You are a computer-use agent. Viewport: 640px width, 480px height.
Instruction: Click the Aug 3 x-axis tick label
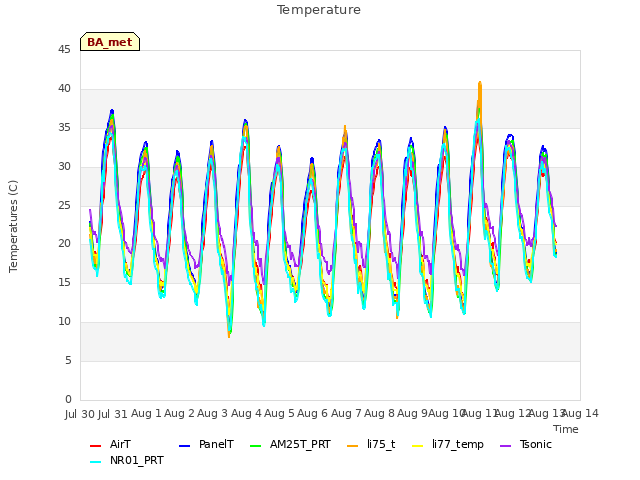[212, 413]
